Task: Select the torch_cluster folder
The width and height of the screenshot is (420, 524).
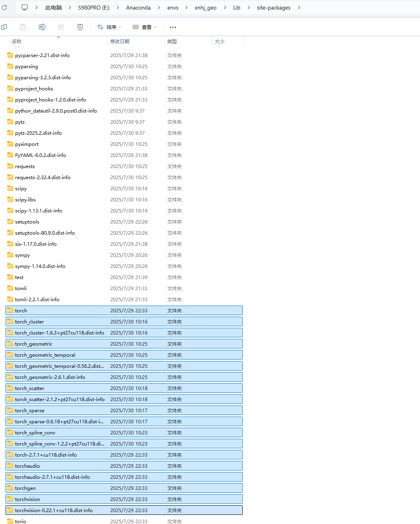Action: [x=124, y=322]
